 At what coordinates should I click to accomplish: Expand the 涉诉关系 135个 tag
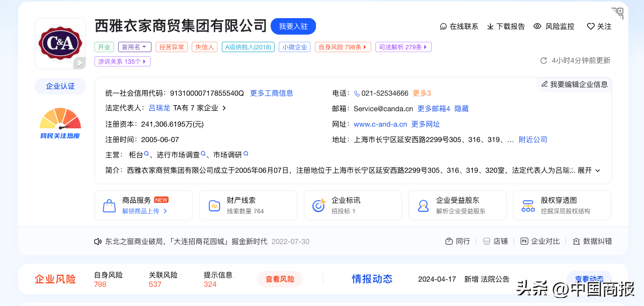point(123,61)
